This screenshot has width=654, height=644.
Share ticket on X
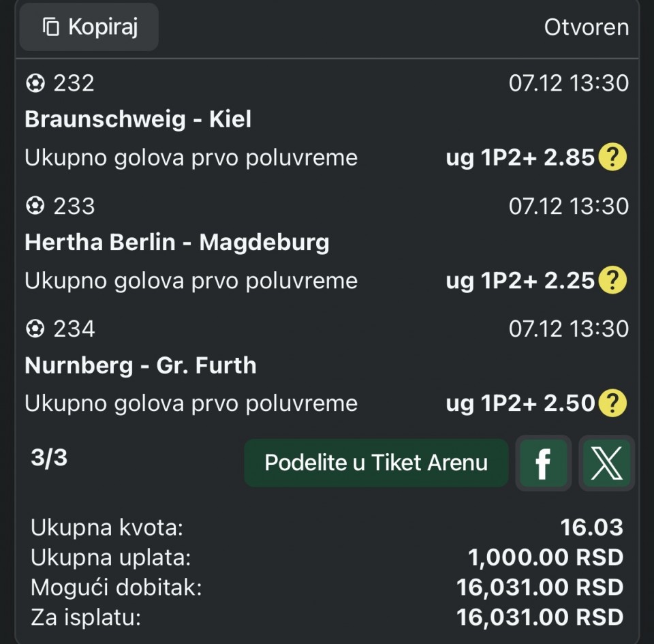tap(606, 463)
